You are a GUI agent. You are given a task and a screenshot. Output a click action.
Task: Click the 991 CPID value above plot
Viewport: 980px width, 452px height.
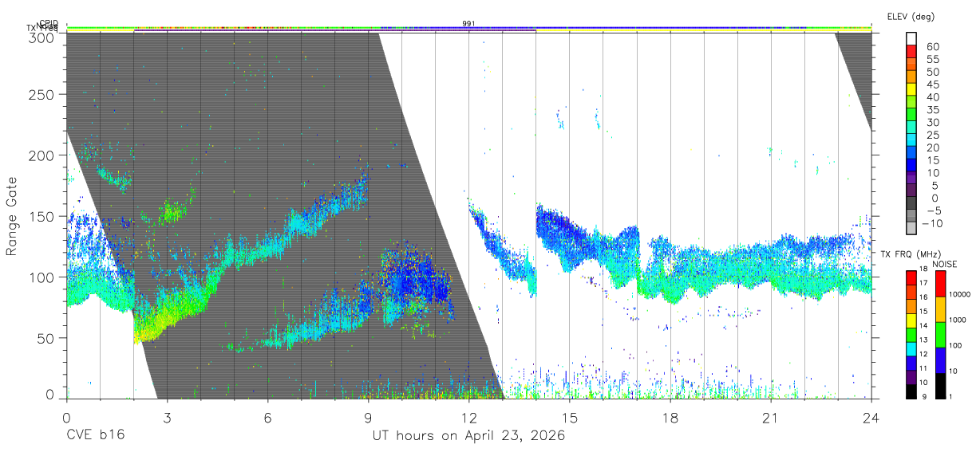tap(468, 23)
